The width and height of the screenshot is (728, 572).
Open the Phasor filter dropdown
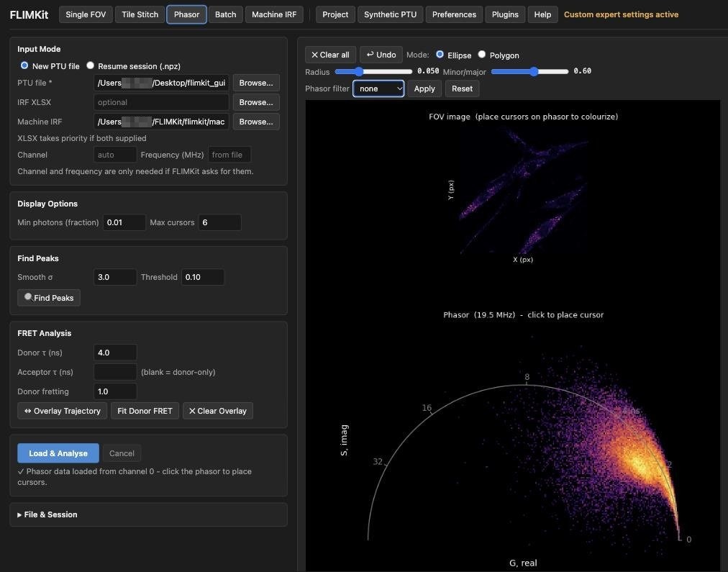pyautogui.click(x=378, y=88)
